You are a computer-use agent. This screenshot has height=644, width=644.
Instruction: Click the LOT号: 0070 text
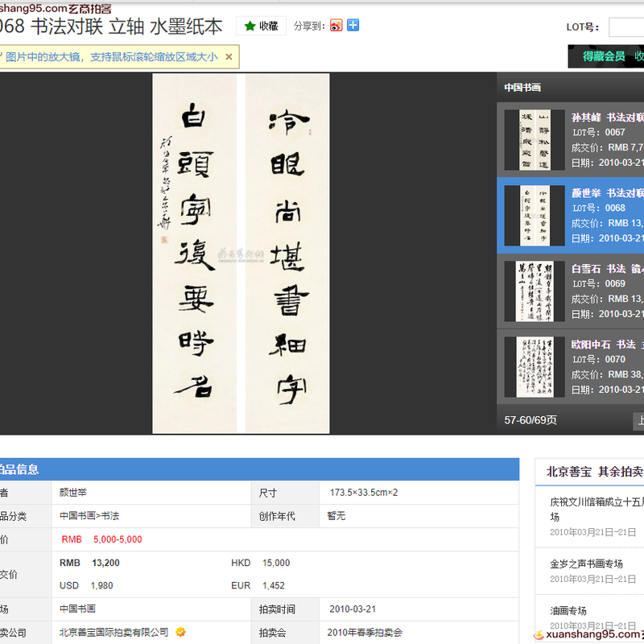pyautogui.click(x=599, y=359)
